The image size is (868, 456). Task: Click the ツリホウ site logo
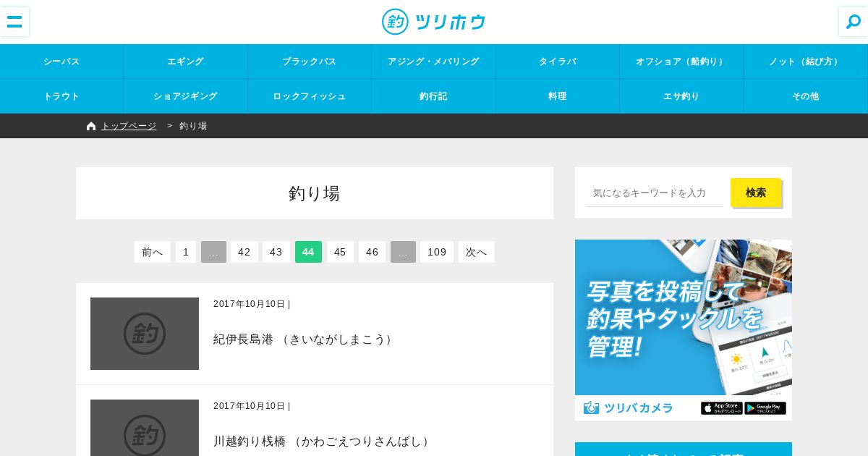point(434,22)
